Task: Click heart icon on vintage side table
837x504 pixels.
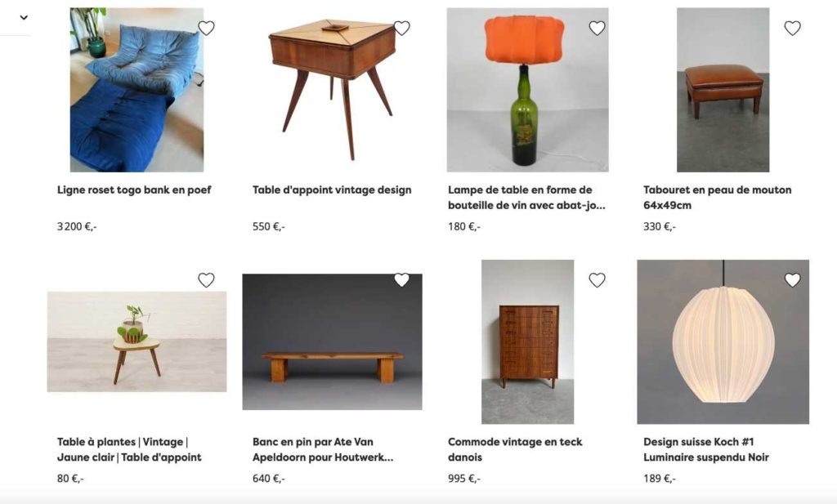Action: coord(401,28)
